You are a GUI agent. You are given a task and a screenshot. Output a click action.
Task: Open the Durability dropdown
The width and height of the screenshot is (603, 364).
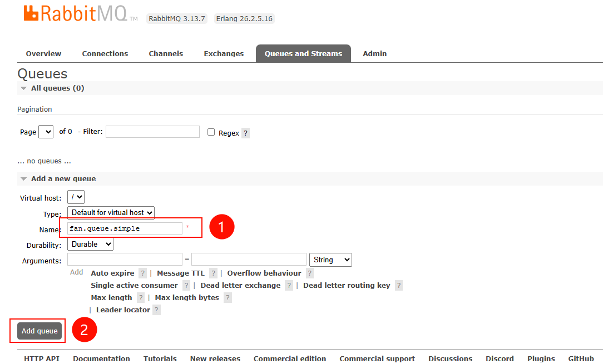click(x=90, y=244)
